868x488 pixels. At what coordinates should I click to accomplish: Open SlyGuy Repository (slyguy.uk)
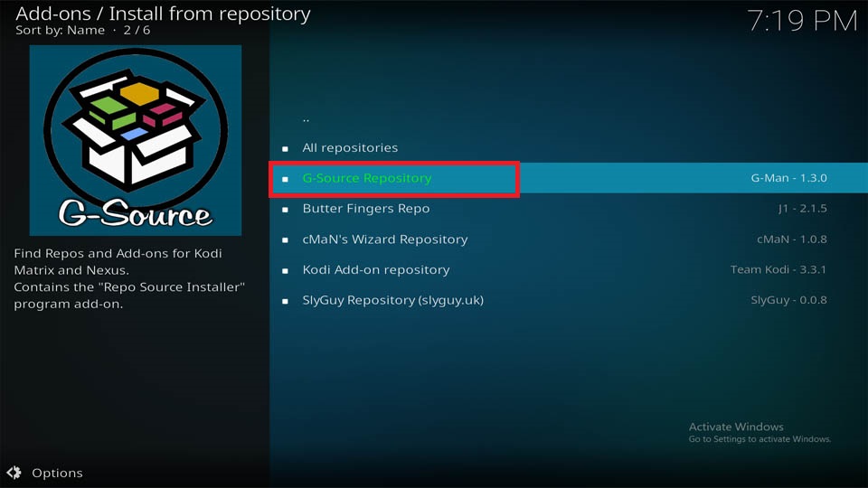pos(569,300)
